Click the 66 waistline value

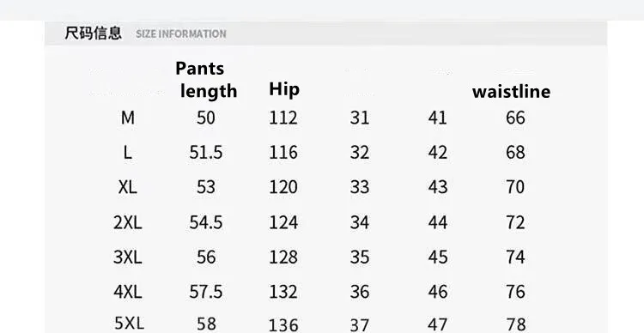pyautogui.click(x=515, y=118)
